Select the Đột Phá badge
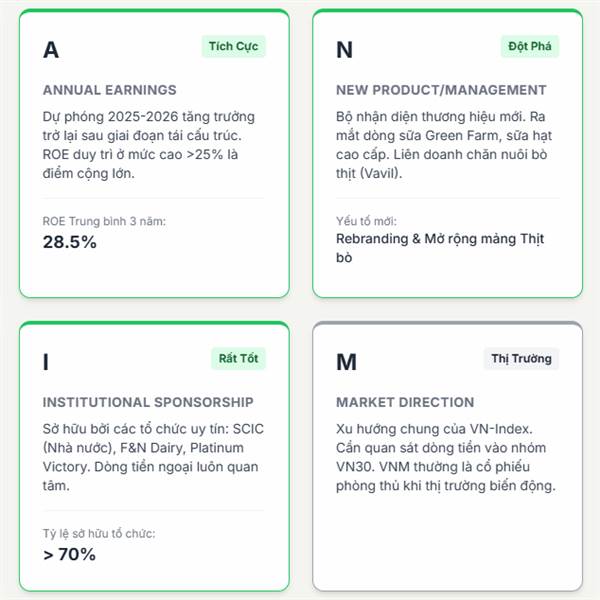The width and height of the screenshot is (600, 600). (530, 46)
